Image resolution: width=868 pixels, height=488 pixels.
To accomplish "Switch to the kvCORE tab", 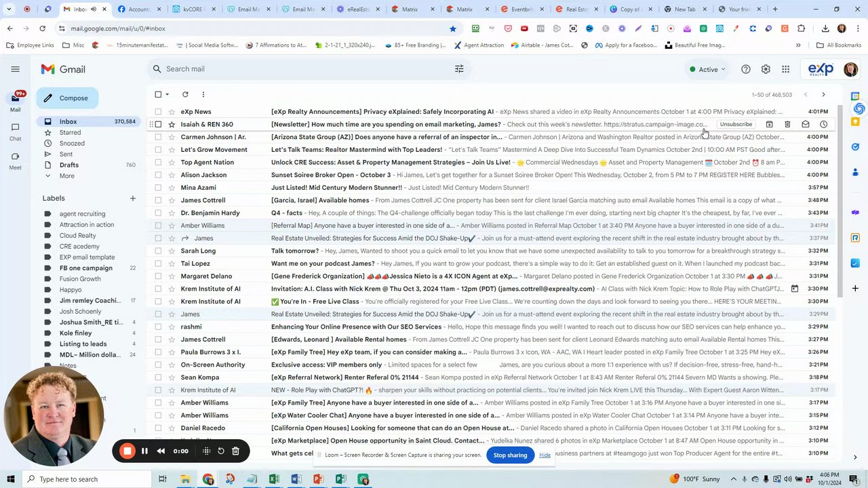I will (195, 9).
